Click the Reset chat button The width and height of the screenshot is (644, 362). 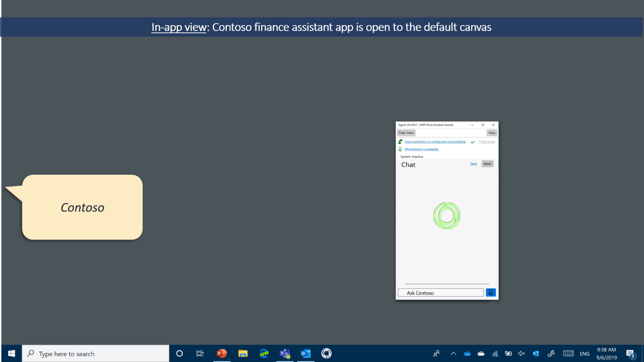pos(487,163)
